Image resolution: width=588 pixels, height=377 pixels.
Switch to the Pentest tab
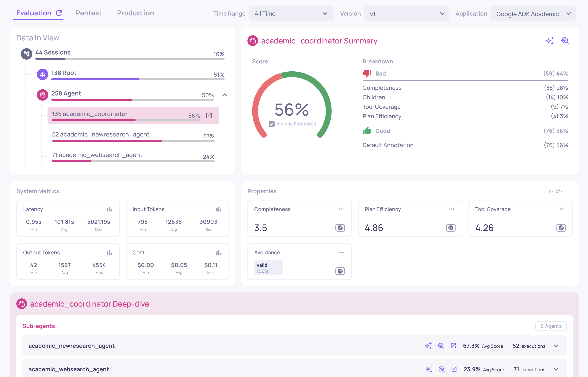[x=89, y=13]
